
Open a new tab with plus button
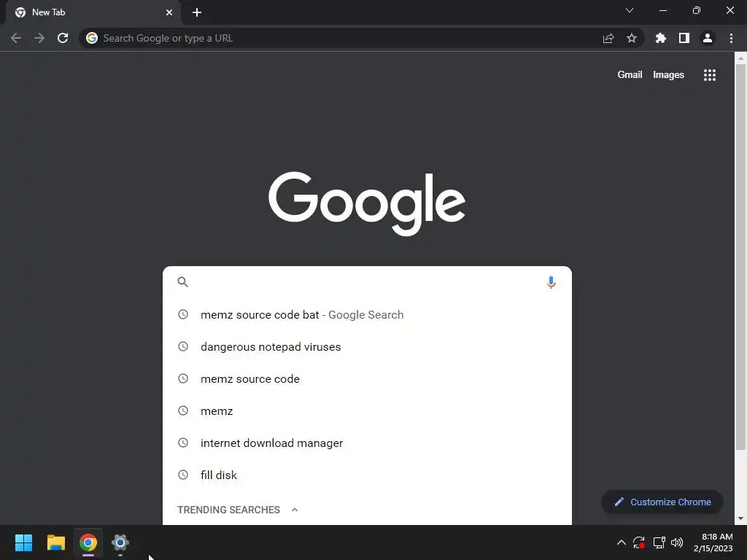click(x=197, y=12)
